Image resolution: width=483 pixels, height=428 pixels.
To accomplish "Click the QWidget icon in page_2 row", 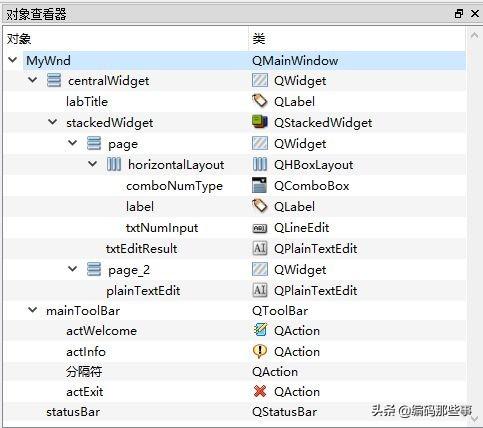I will [260, 269].
